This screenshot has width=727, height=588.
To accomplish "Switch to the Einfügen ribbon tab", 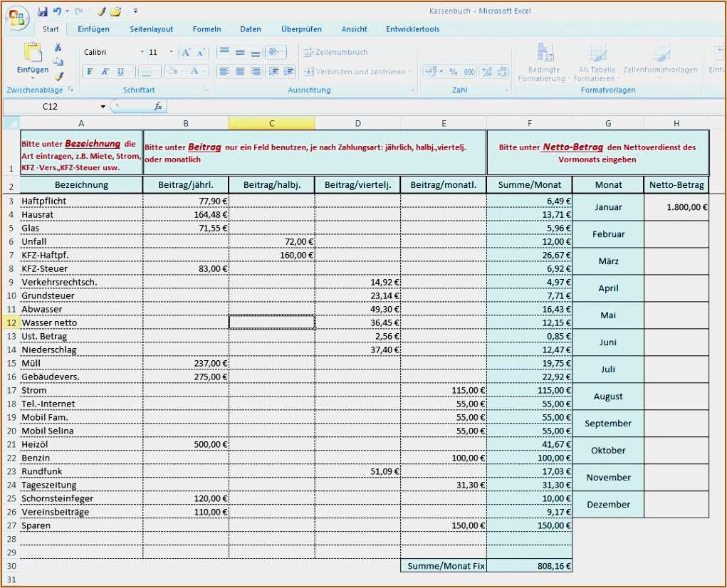I will pyautogui.click(x=93, y=29).
